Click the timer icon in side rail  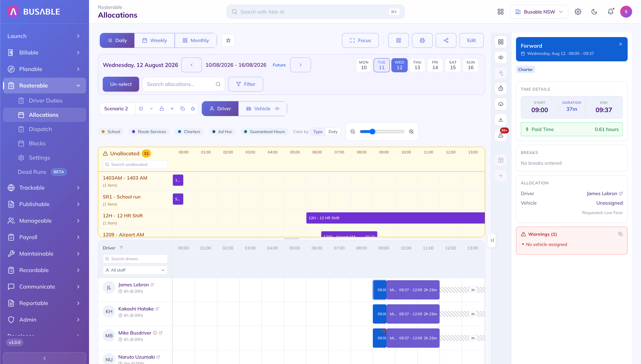coord(501,89)
